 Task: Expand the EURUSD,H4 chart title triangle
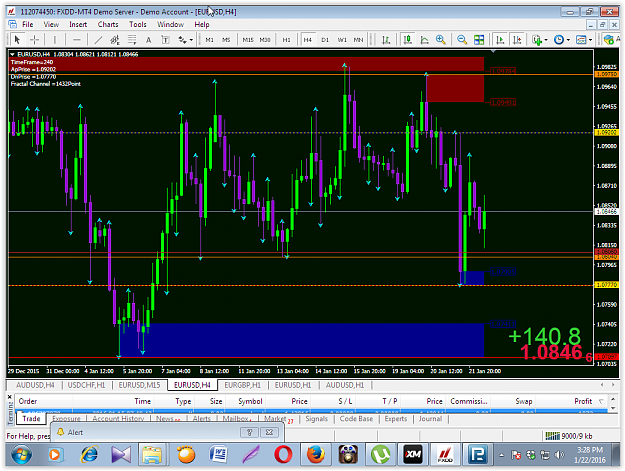pyautogui.click(x=12, y=54)
